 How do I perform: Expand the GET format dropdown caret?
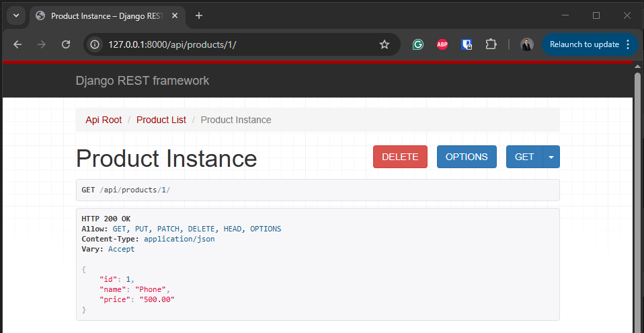click(x=551, y=157)
